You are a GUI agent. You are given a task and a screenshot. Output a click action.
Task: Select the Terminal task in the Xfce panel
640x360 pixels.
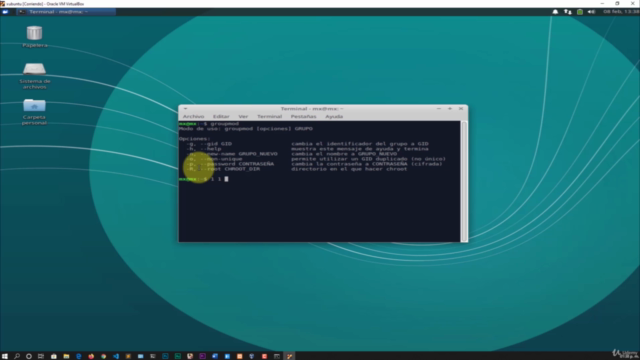pos(66,12)
